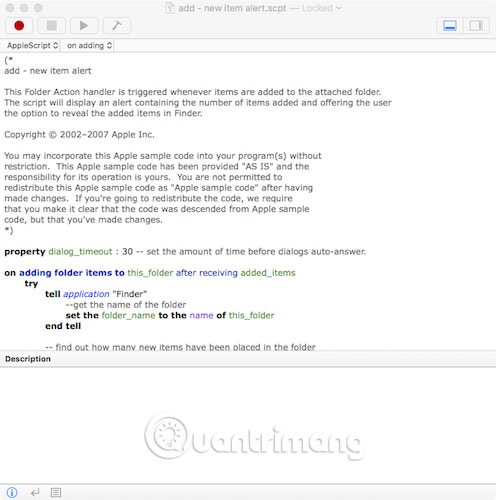Click the red Record button
The image size is (496, 500).
click(x=19, y=26)
